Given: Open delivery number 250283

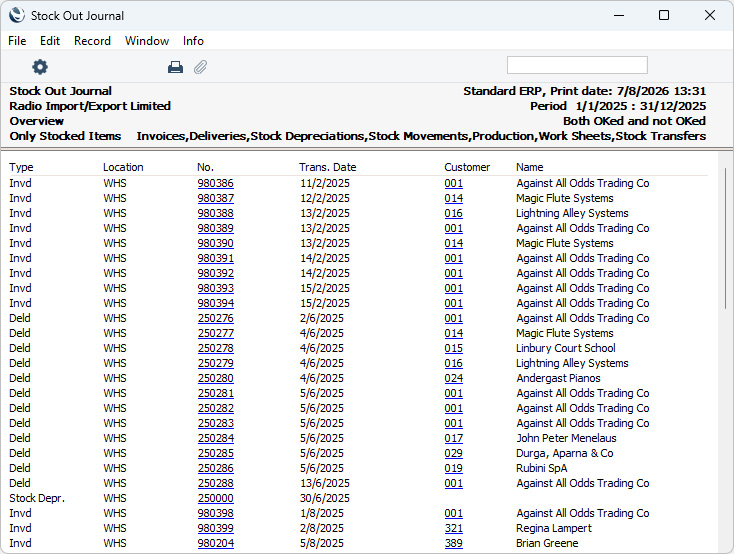Looking at the screenshot, I should click(215, 423).
